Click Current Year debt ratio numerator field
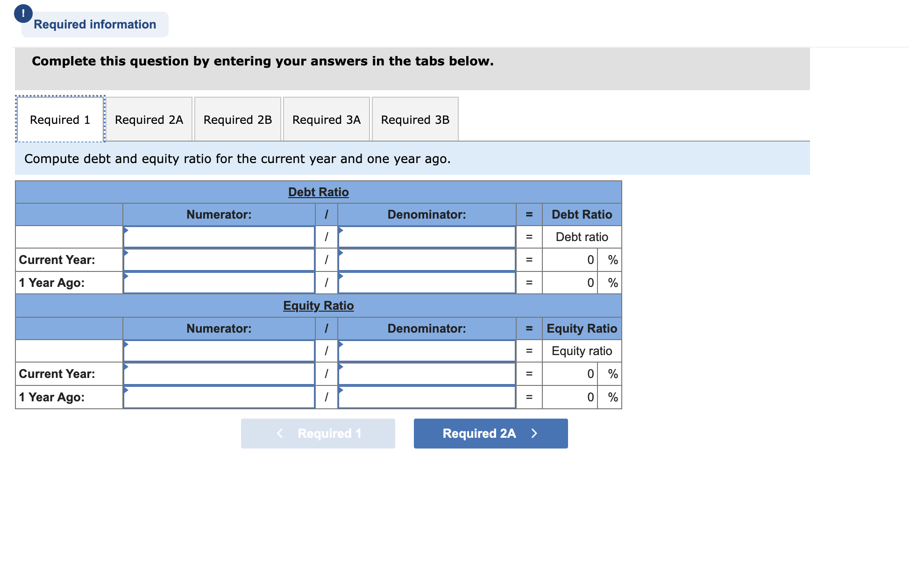The height and width of the screenshot is (584, 924). point(219,260)
